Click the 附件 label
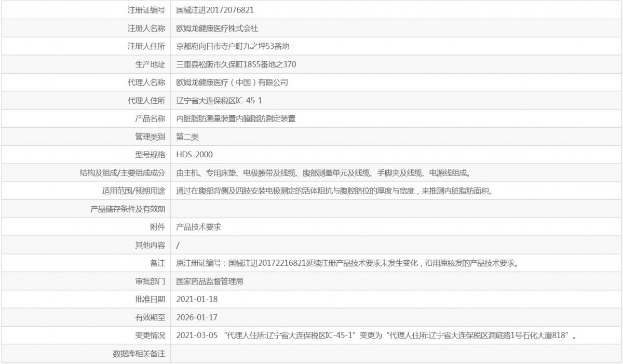The height and width of the screenshot is (364, 623). coord(157,227)
